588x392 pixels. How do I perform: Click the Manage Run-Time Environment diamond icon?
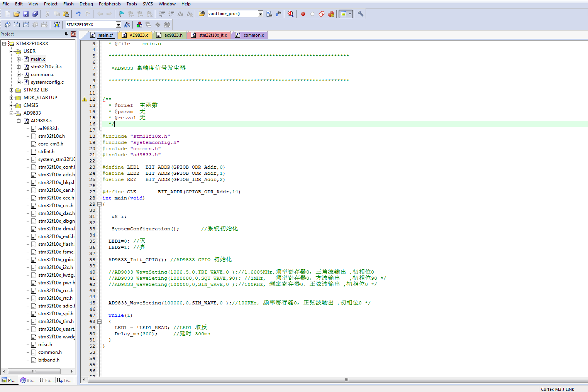[x=158, y=24]
